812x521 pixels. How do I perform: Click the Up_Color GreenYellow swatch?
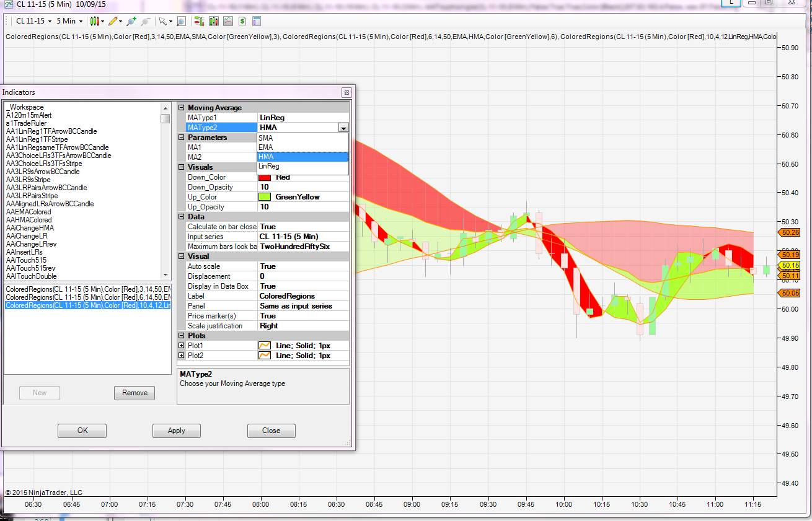point(265,197)
